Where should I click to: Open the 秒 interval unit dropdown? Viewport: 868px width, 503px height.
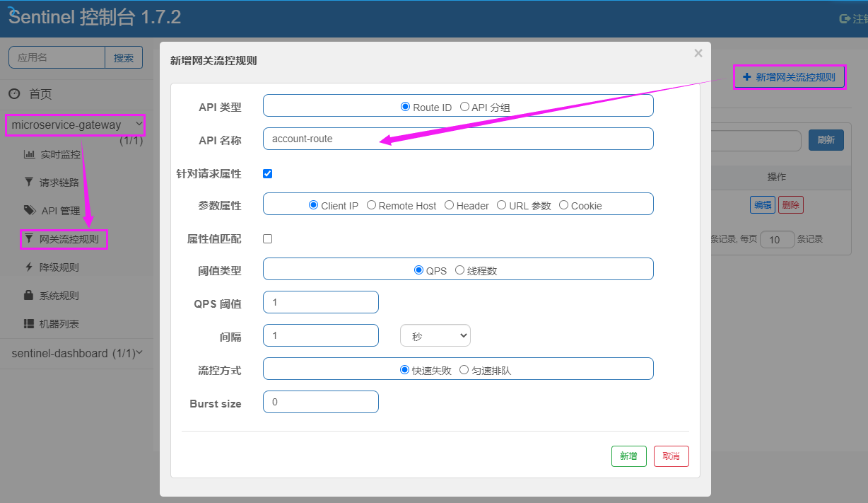pyautogui.click(x=435, y=336)
